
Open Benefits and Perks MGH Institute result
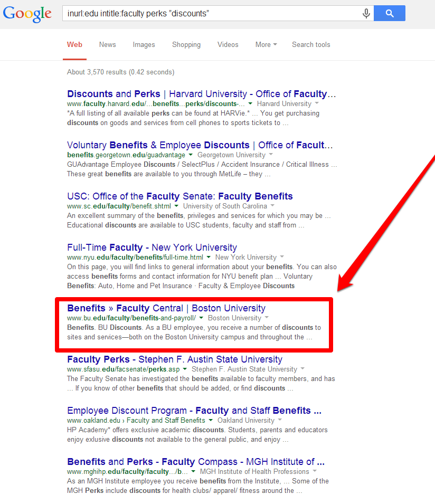click(x=196, y=462)
